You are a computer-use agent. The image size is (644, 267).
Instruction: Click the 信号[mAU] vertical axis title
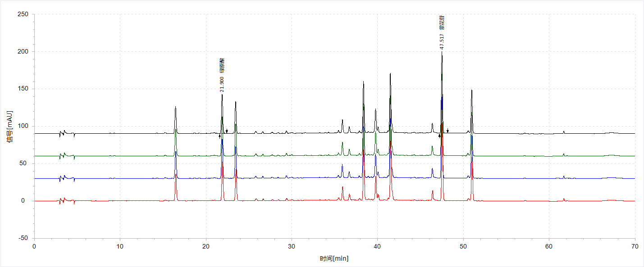pyautogui.click(x=9, y=127)
